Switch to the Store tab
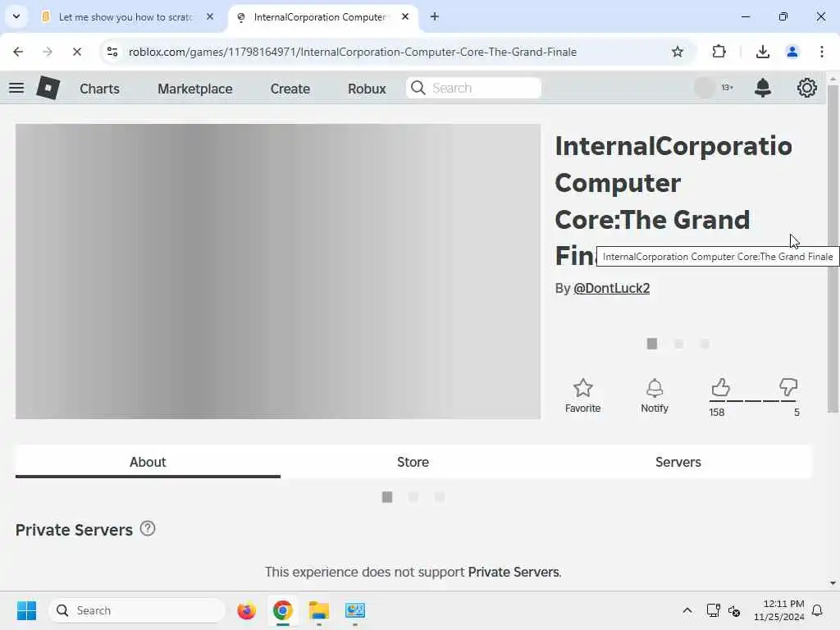The width and height of the screenshot is (840, 630). click(413, 462)
